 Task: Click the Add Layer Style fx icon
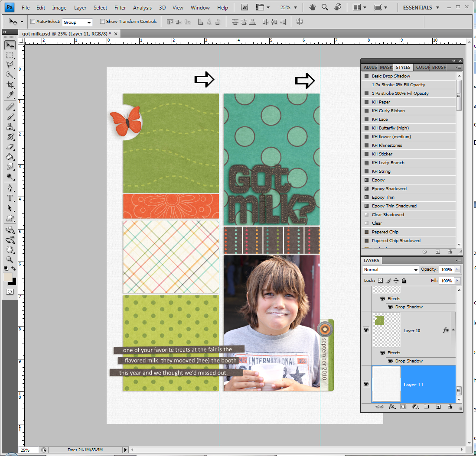tap(392, 407)
